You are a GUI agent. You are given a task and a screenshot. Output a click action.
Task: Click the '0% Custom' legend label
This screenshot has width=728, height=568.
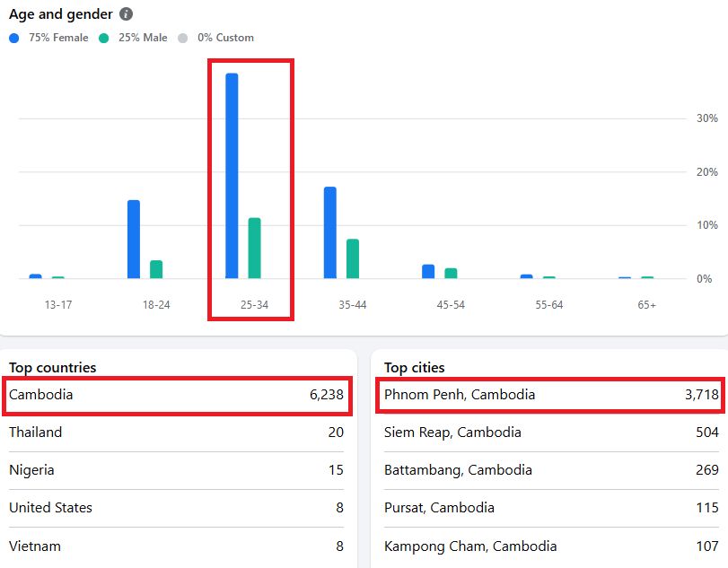(225, 38)
